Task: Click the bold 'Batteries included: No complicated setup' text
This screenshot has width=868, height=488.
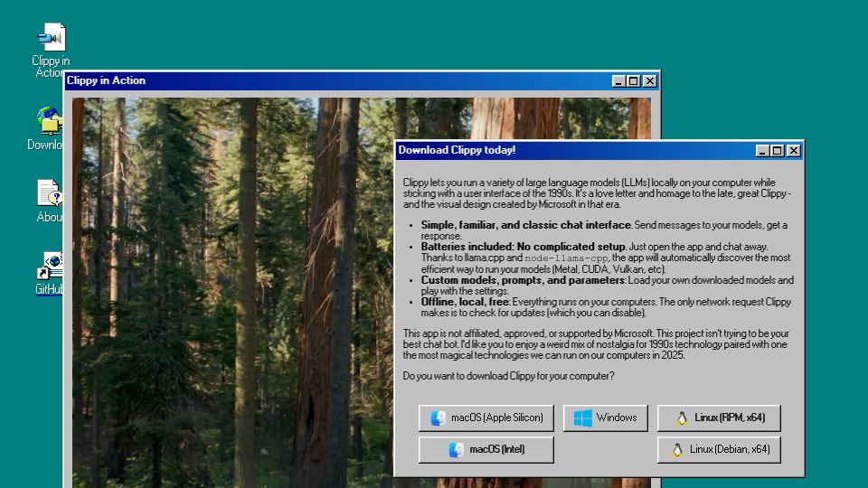Action: (524, 247)
